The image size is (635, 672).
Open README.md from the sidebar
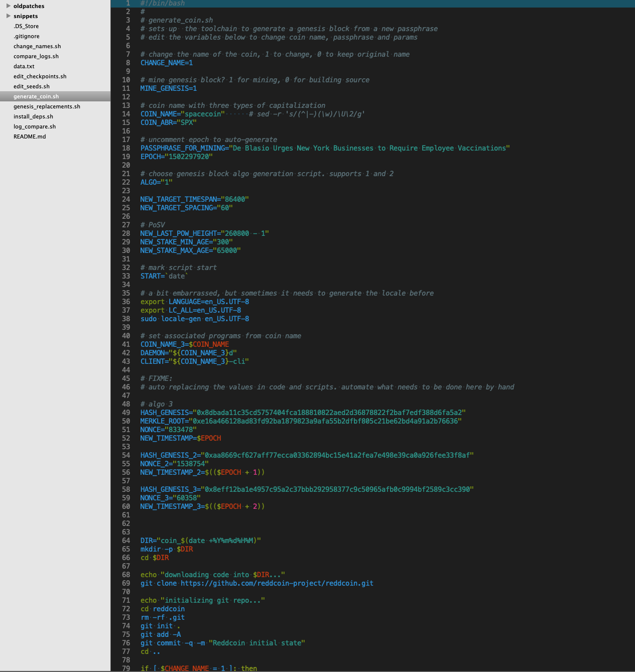[x=29, y=137]
